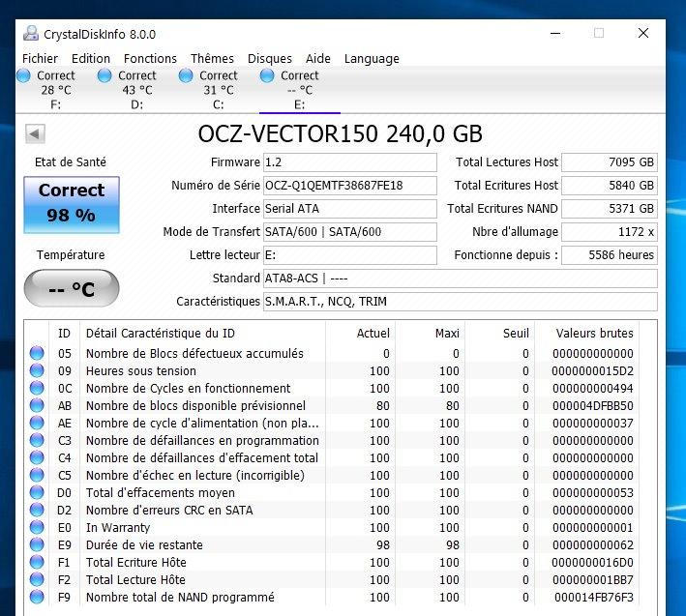Screen dimensions: 686x616
Task: Click the status icon for attribute 0C
Action: click(37, 388)
